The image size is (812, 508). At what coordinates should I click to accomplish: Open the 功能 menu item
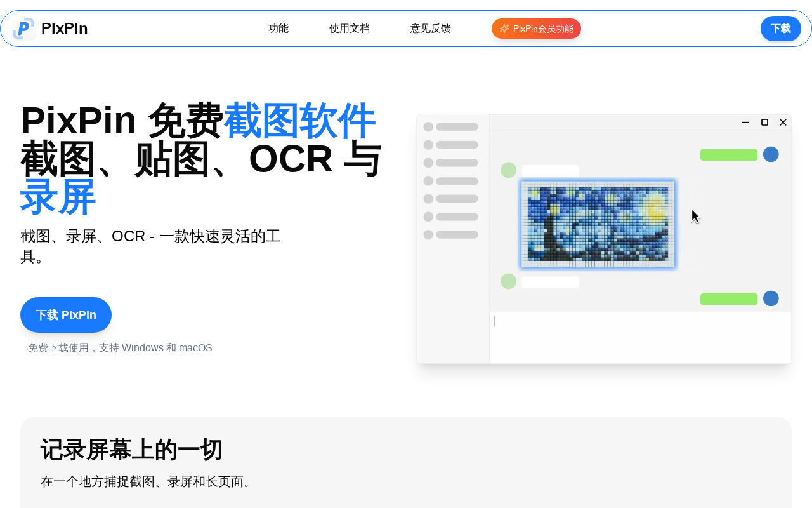(x=278, y=29)
